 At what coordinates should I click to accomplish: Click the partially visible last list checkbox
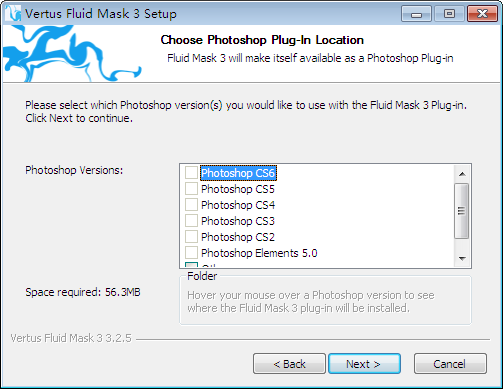tap(191, 265)
